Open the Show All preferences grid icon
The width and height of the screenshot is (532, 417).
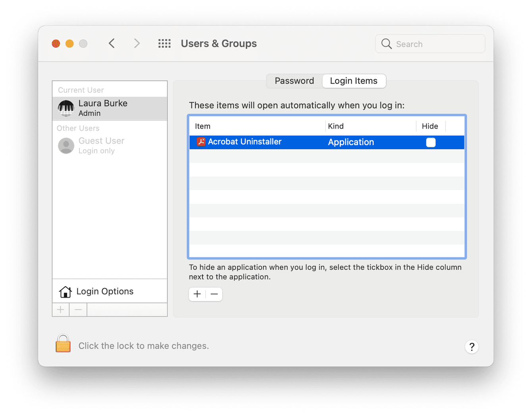click(x=164, y=44)
